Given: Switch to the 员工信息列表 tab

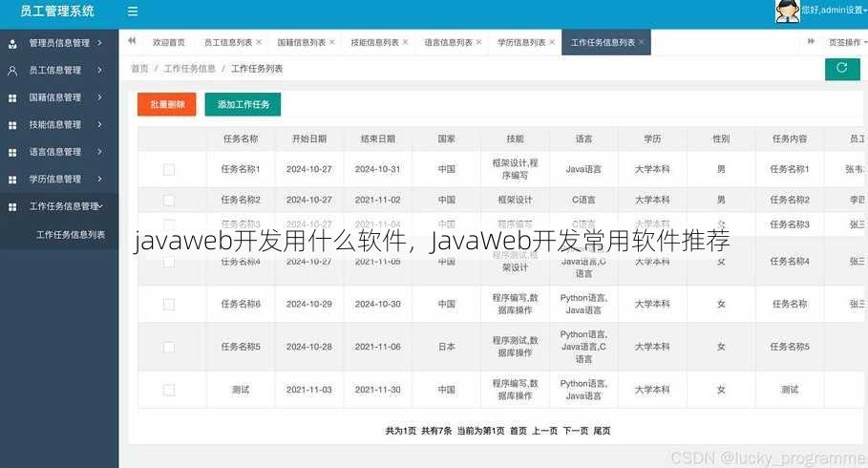Looking at the screenshot, I should pos(228,42).
